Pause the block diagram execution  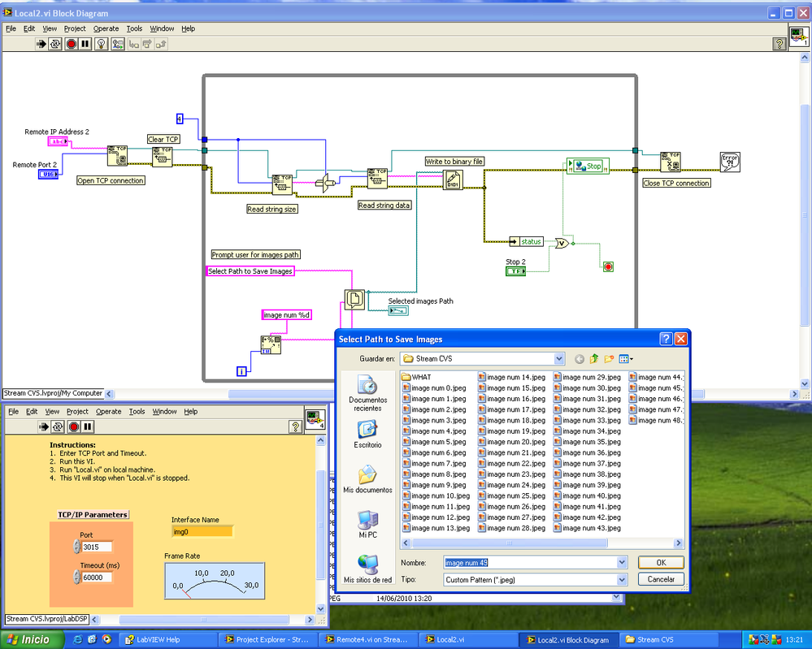[85, 44]
